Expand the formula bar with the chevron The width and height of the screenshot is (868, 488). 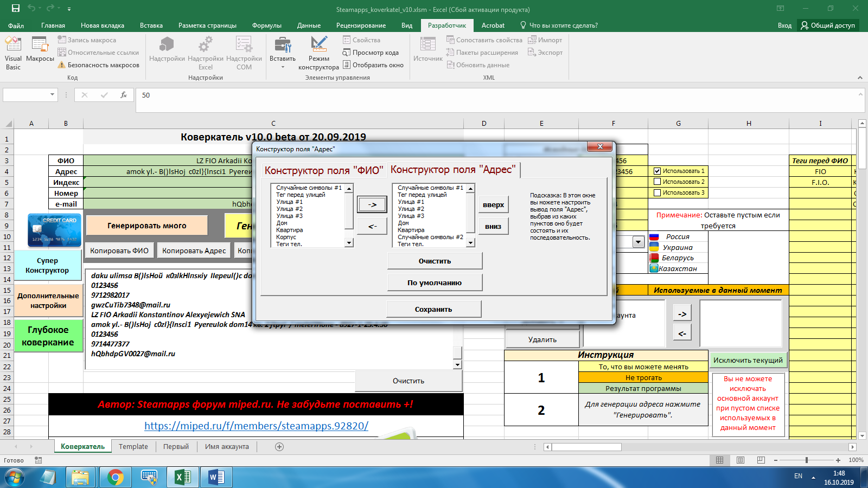coord(860,94)
